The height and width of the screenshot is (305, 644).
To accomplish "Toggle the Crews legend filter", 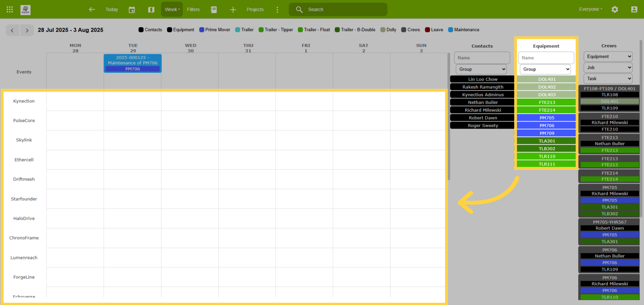I will click(x=411, y=30).
